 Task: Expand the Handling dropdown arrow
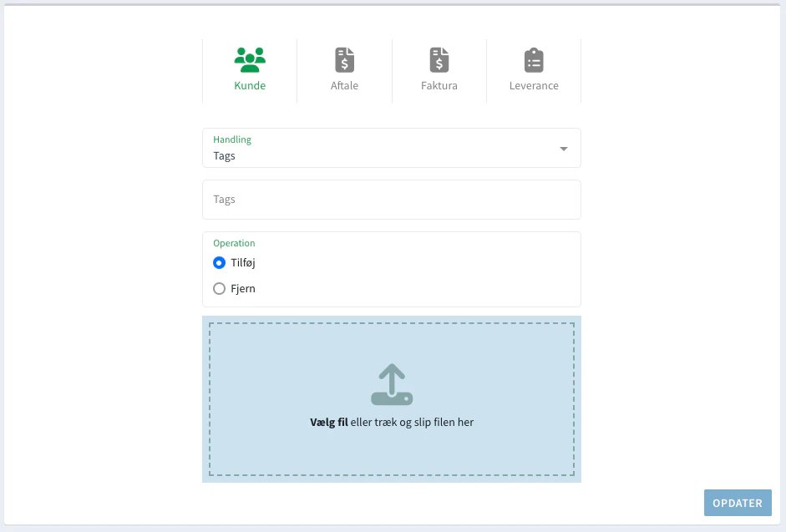563,149
